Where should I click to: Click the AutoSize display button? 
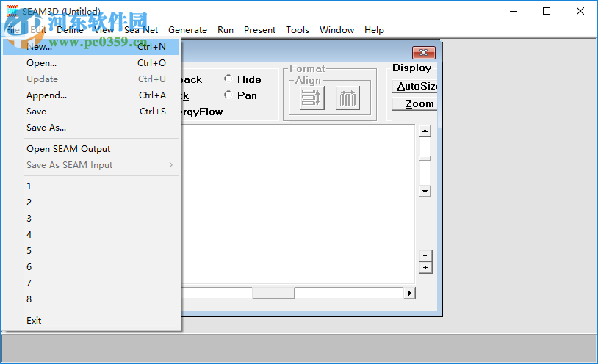point(414,86)
